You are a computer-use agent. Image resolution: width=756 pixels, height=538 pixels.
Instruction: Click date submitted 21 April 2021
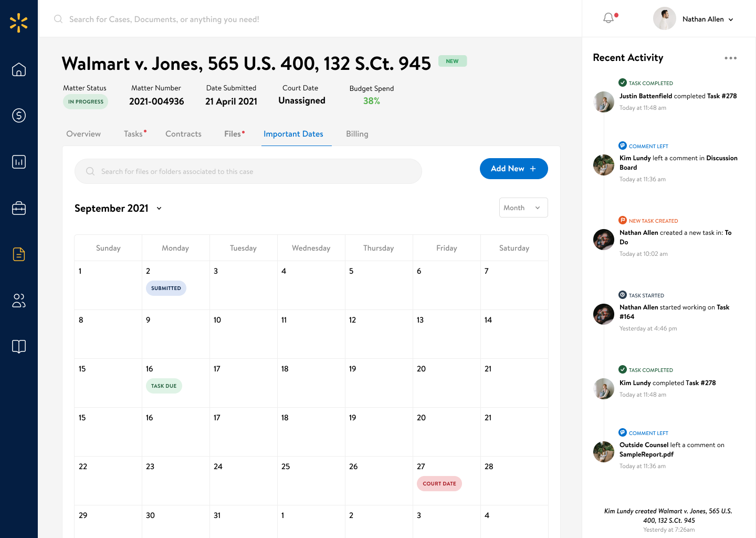point(231,101)
